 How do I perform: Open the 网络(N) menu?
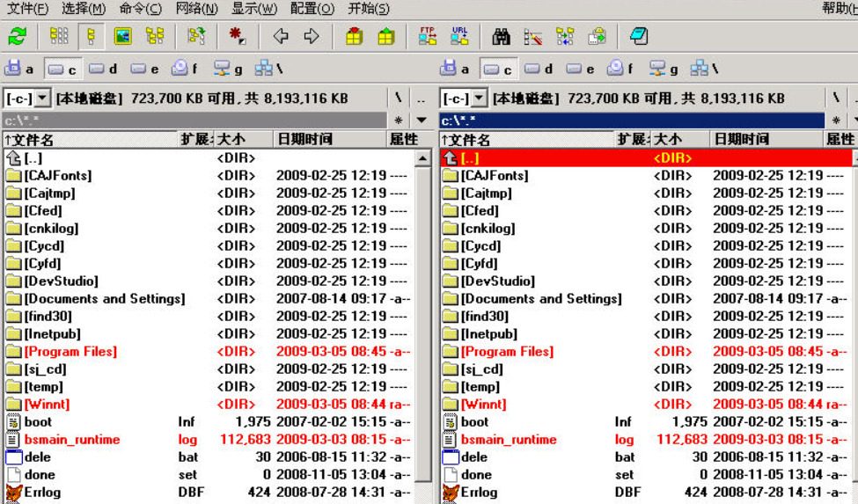[196, 9]
